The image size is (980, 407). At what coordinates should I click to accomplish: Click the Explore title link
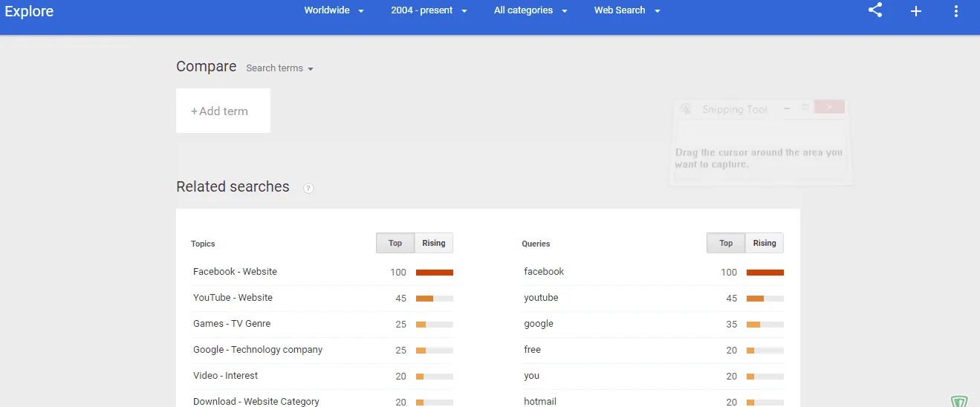tap(29, 11)
